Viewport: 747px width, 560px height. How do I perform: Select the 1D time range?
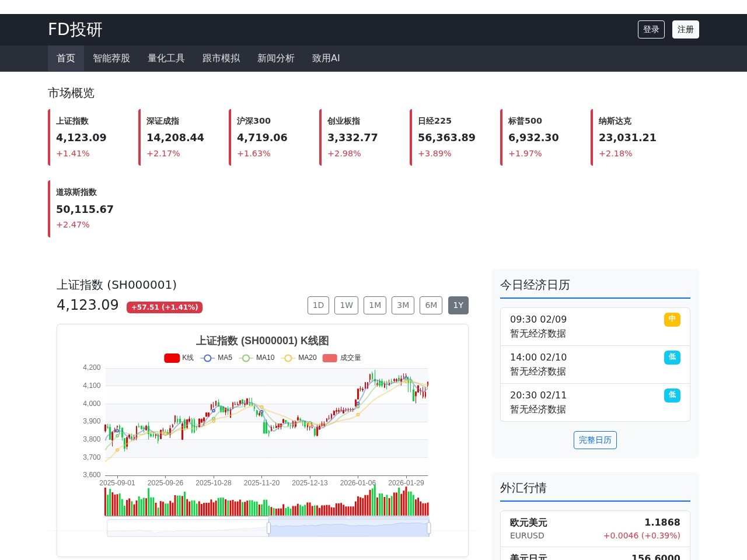click(x=318, y=305)
